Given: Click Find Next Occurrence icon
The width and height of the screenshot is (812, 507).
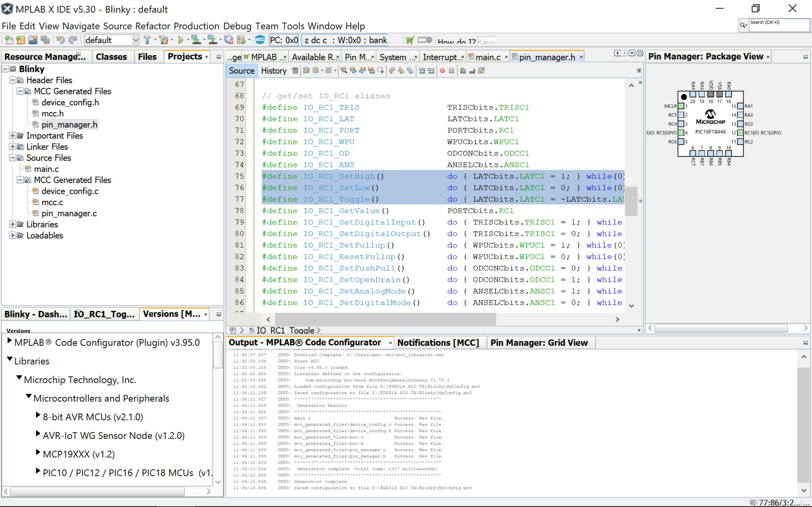Looking at the screenshot, I should (362, 71).
